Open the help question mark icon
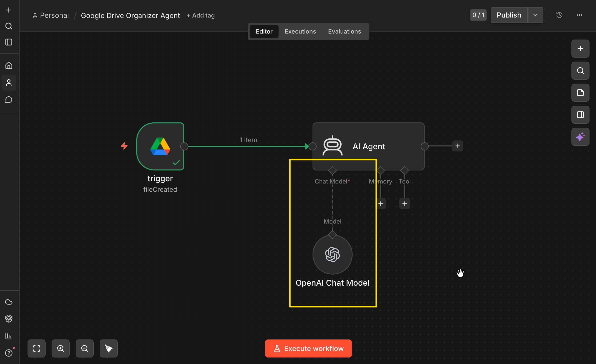 point(9,353)
